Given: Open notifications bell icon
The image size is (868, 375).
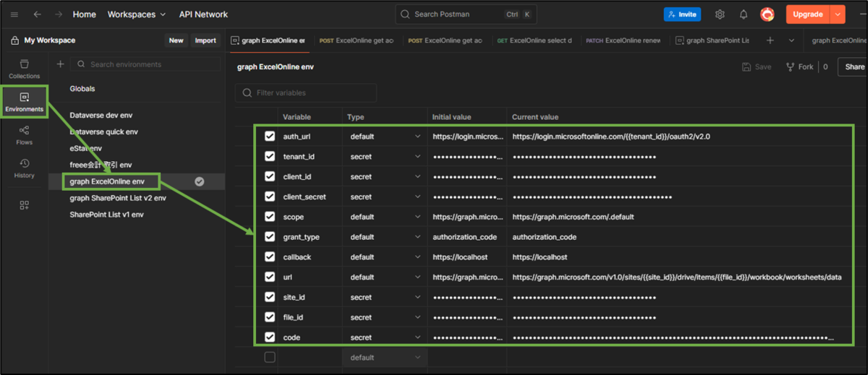Looking at the screenshot, I should pyautogui.click(x=744, y=14).
